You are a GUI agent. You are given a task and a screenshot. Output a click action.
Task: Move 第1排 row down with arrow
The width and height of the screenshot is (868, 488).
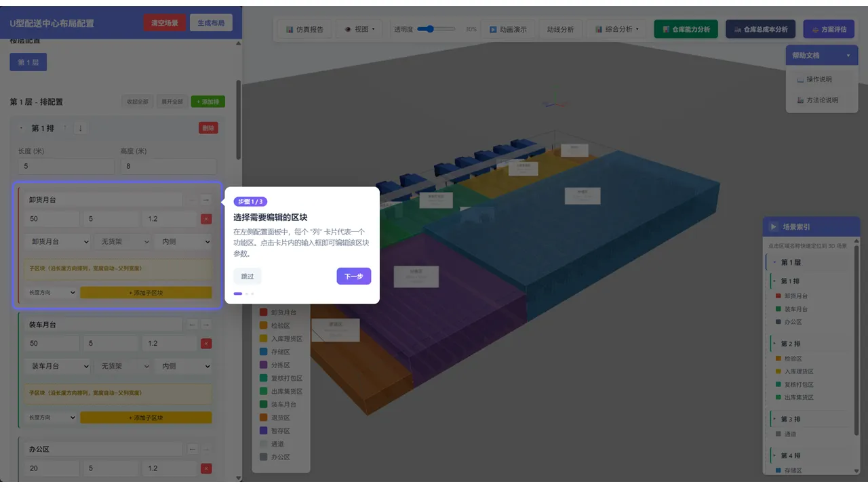pos(80,128)
